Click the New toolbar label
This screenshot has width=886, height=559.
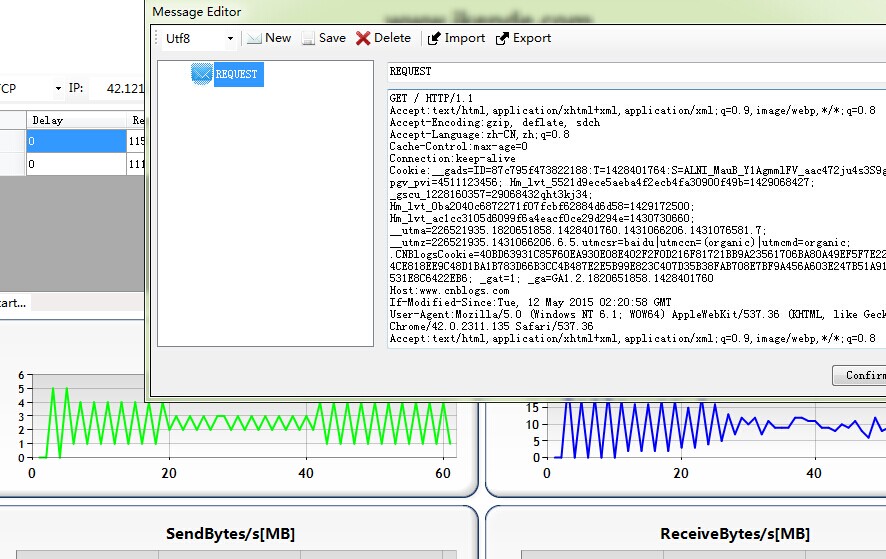pos(278,38)
